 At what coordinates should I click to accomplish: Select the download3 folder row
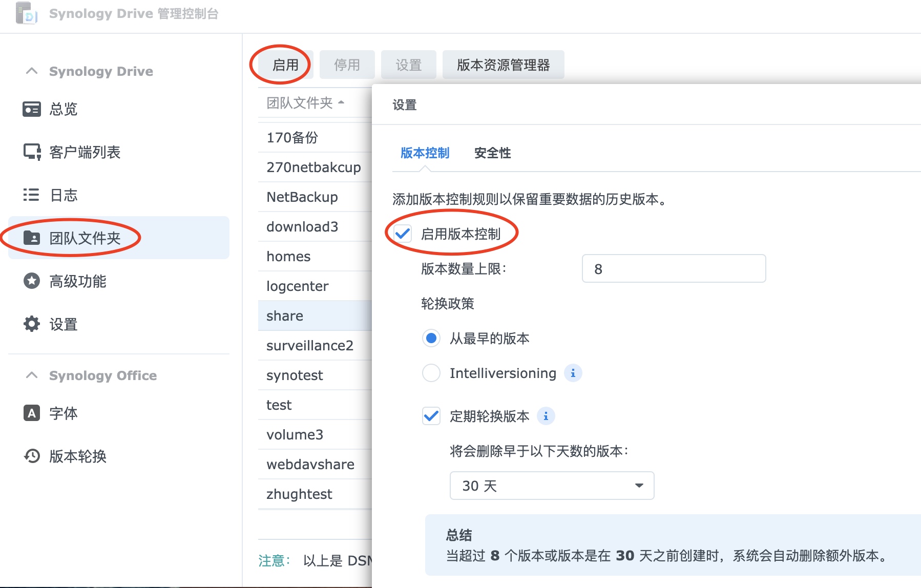tap(315, 226)
